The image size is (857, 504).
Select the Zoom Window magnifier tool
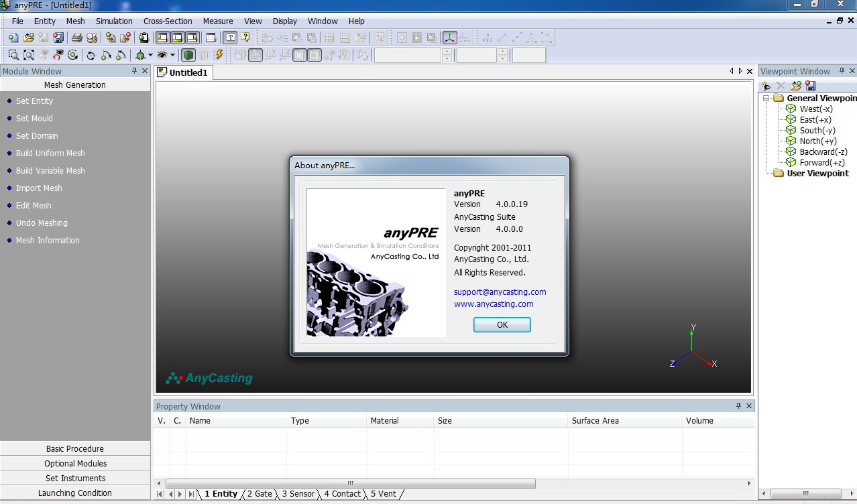click(13, 56)
